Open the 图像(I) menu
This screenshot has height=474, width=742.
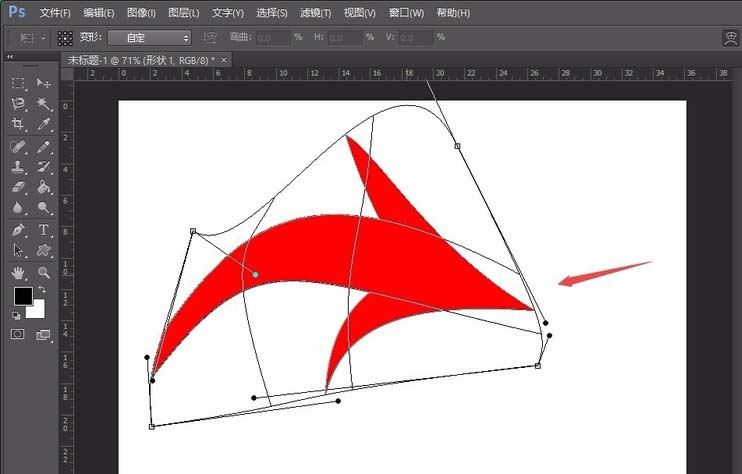coord(141,13)
